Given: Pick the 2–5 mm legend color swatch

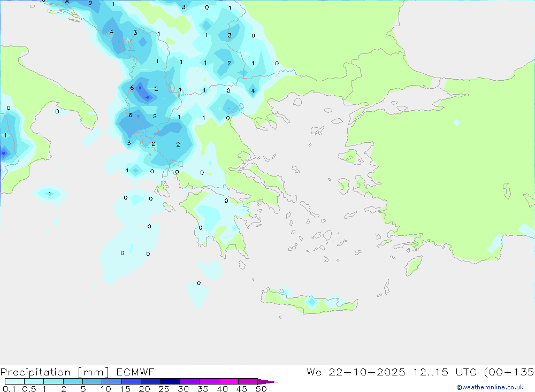Looking at the screenshot, I should 73,381.
